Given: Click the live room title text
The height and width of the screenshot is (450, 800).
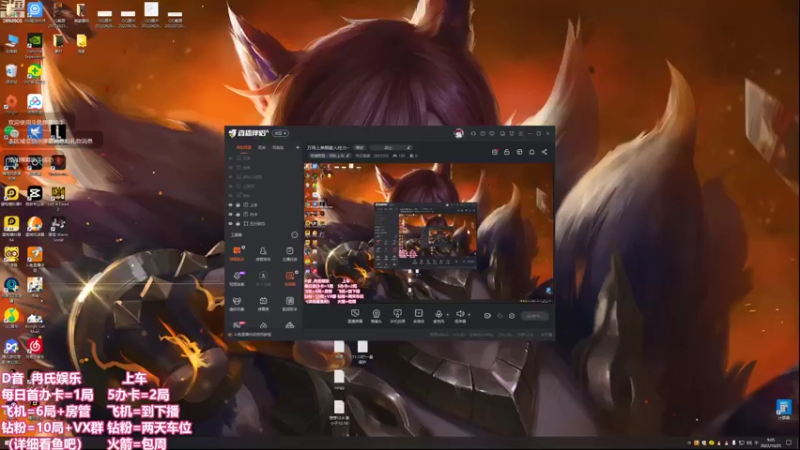Looking at the screenshot, I should tap(328, 147).
